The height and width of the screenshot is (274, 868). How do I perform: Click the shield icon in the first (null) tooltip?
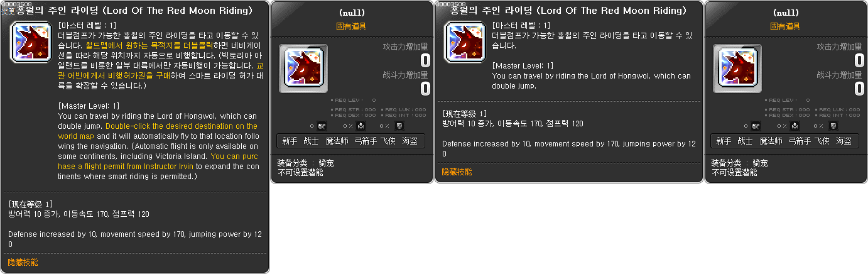[x=399, y=126]
